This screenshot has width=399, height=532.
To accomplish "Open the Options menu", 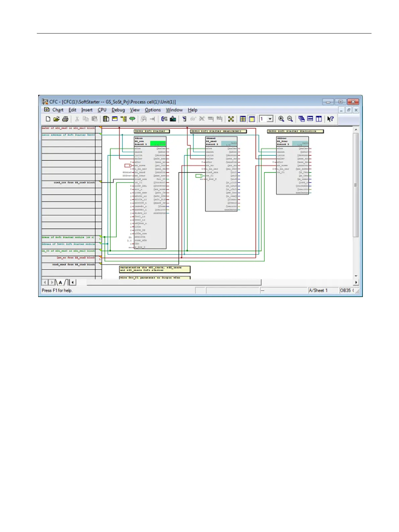I will click(152, 110).
